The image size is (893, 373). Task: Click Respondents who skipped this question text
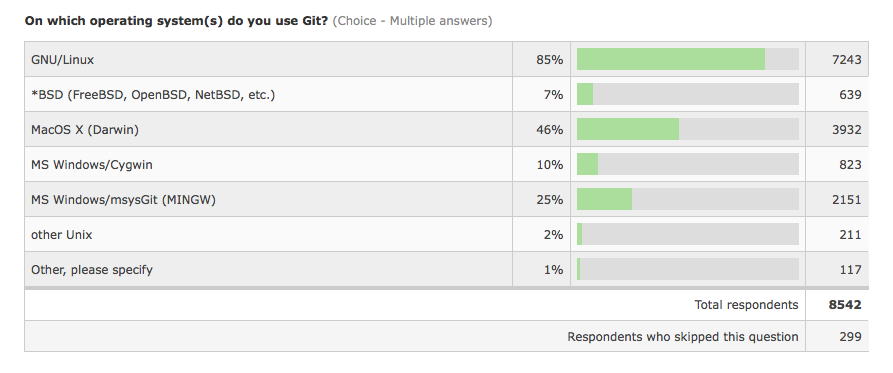coord(682,337)
